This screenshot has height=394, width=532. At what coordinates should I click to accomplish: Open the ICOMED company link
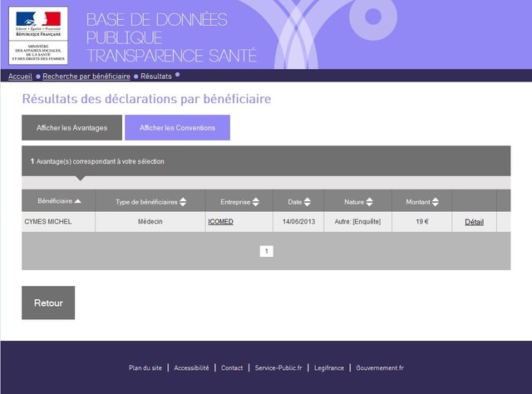point(220,222)
